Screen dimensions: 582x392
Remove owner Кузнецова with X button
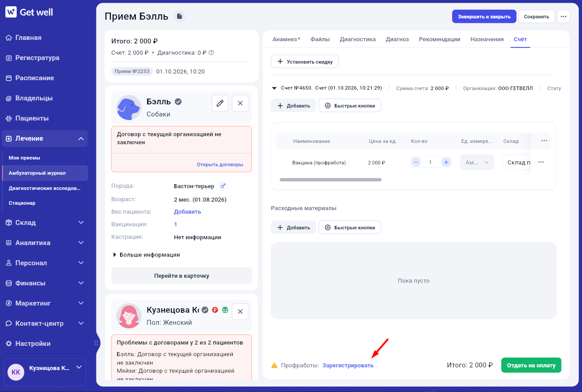pos(240,311)
